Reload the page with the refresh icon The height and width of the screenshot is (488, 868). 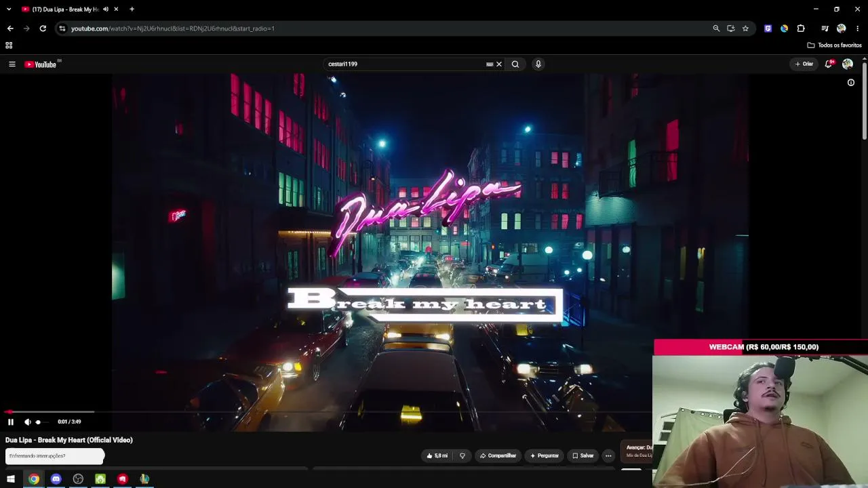[x=43, y=28]
